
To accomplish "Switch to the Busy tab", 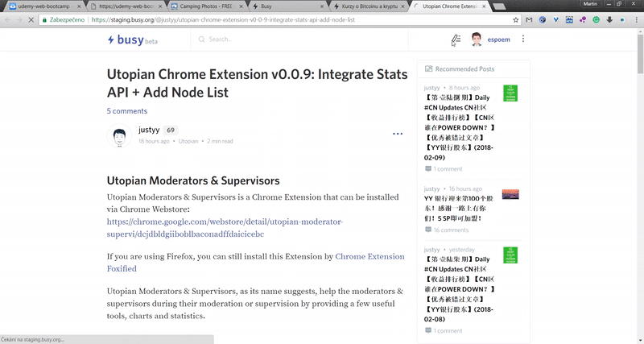I will 287,6.
